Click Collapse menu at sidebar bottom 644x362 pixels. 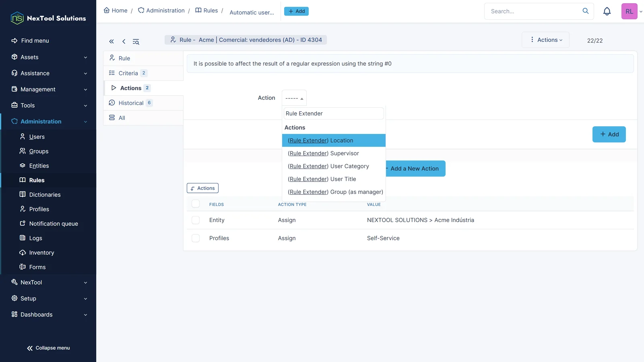coord(48,348)
